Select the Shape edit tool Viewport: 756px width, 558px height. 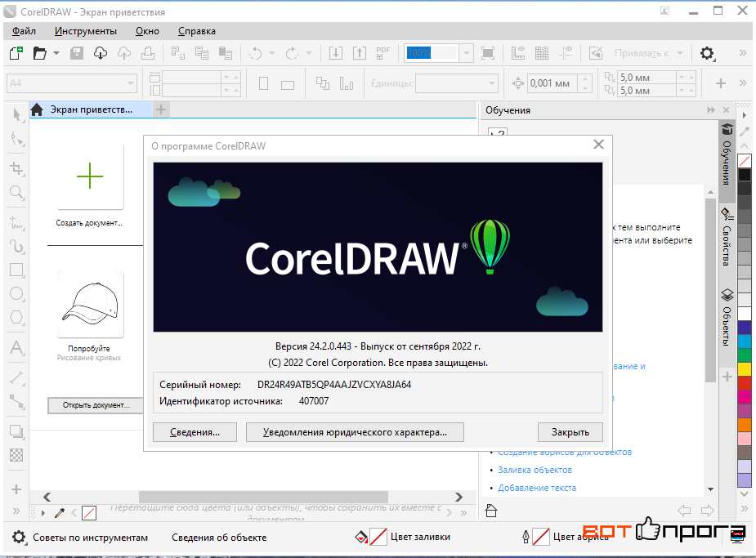tap(17, 139)
